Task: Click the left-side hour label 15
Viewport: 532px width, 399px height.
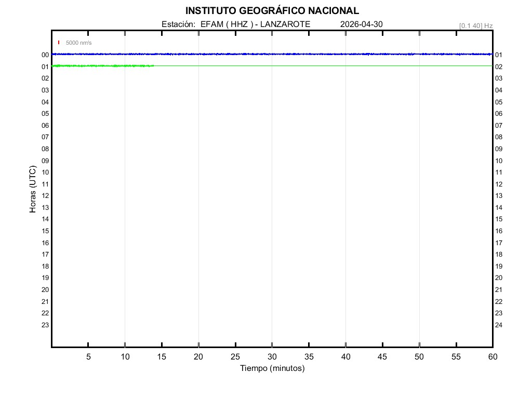Action: click(45, 231)
